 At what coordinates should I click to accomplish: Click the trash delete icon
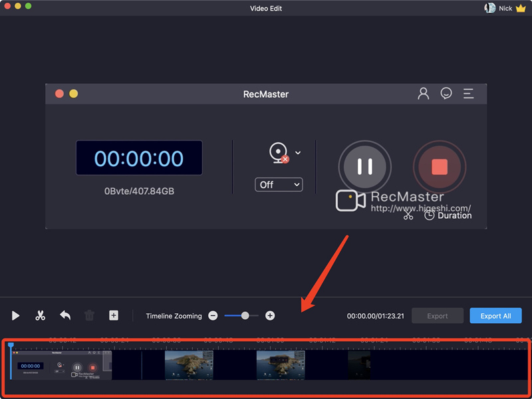(89, 315)
